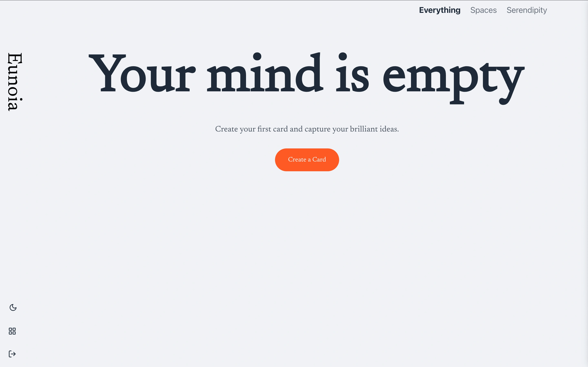
Task: Enable dark theme via crescent icon
Action: 13,307
